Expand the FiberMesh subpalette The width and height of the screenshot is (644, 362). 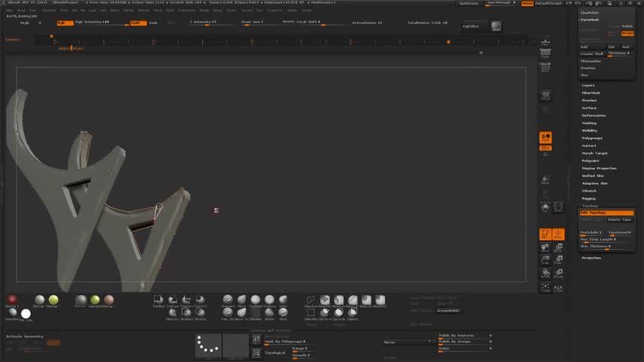point(591,93)
